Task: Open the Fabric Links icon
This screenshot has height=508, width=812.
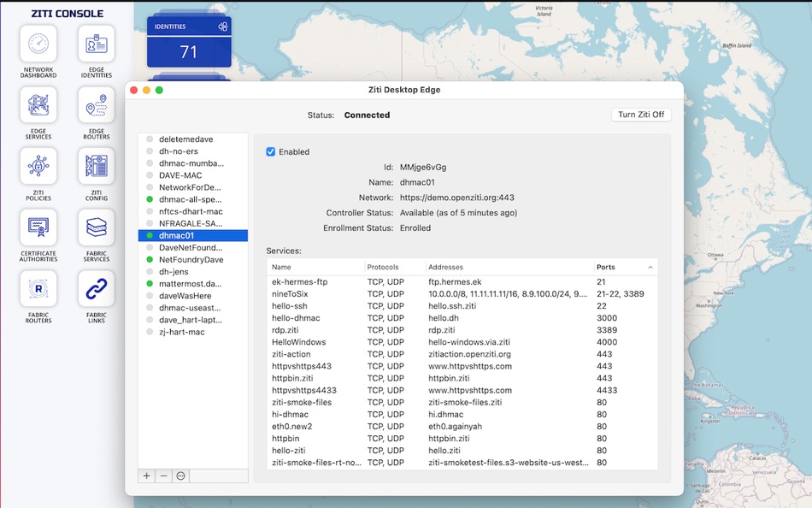Action: point(97,289)
